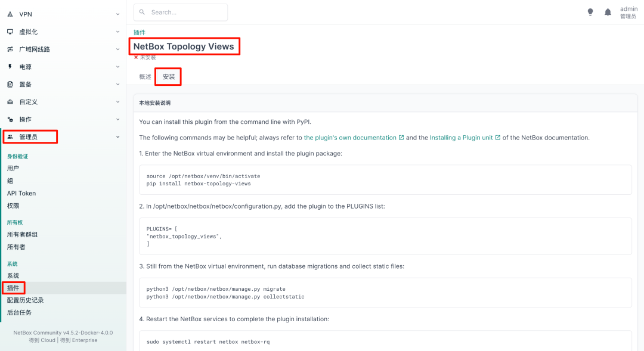Image resolution: width=644 pixels, height=351 pixels.
Task: Click the red X 未安装 status icon
Action: pos(136,57)
